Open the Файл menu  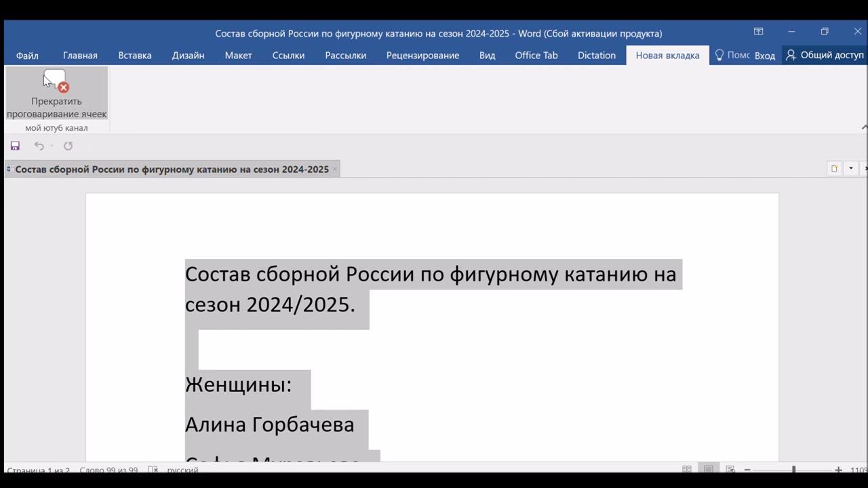pos(27,56)
